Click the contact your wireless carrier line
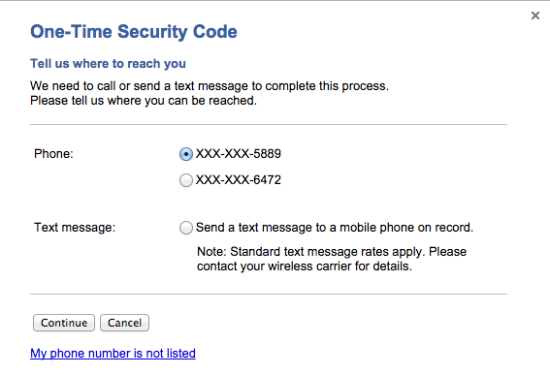 coord(304,266)
